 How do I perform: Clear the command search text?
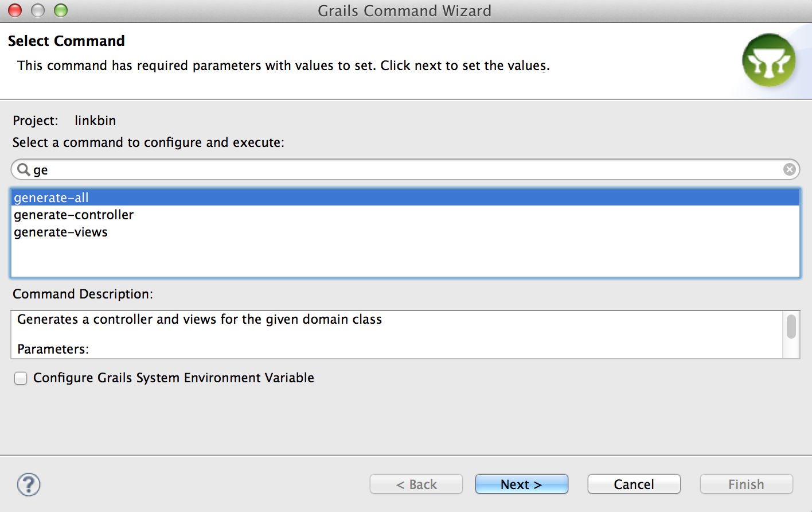click(x=790, y=169)
